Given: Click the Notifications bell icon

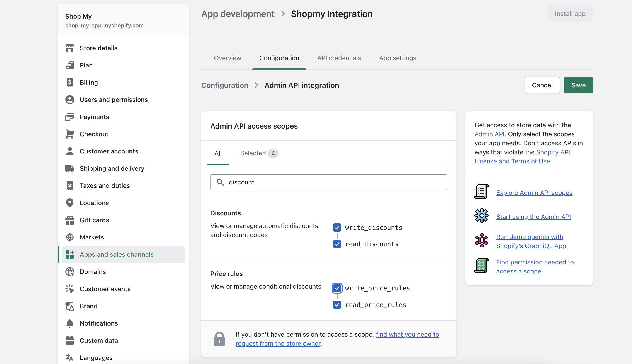Looking at the screenshot, I should tap(70, 323).
